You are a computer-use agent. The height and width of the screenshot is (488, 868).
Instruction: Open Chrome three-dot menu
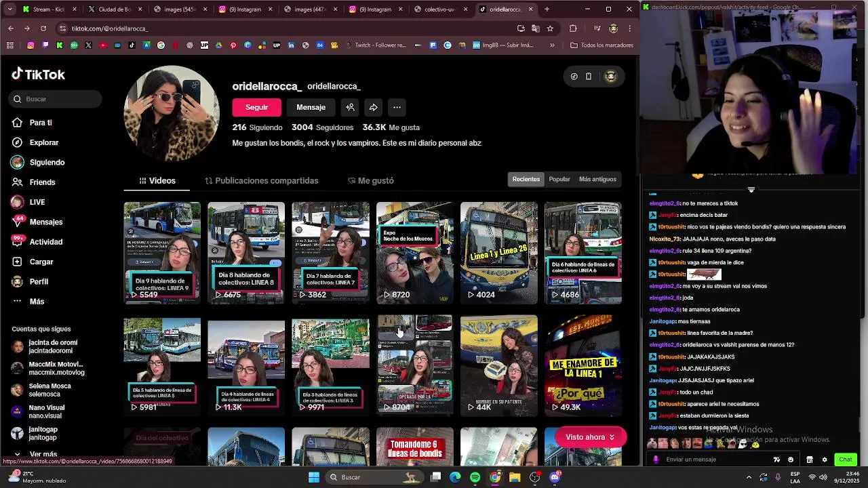coord(629,28)
